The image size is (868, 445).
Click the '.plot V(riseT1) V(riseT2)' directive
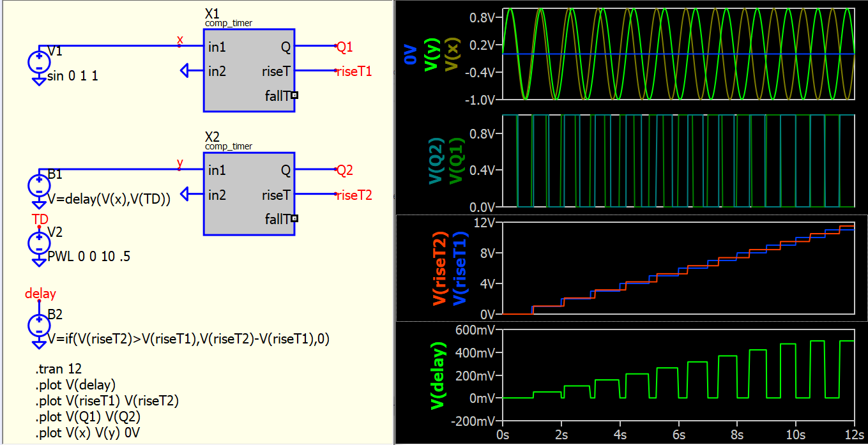point(107,401)
